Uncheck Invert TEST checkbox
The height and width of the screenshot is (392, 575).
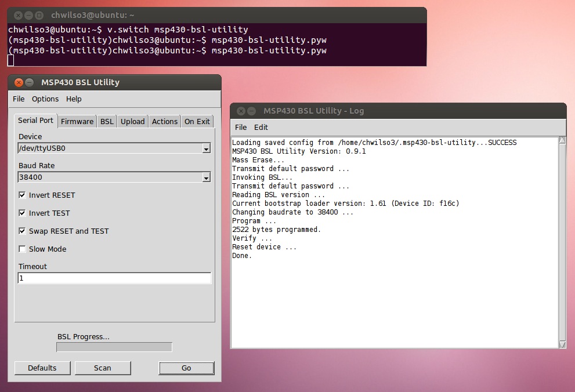[x=23, y=213]
